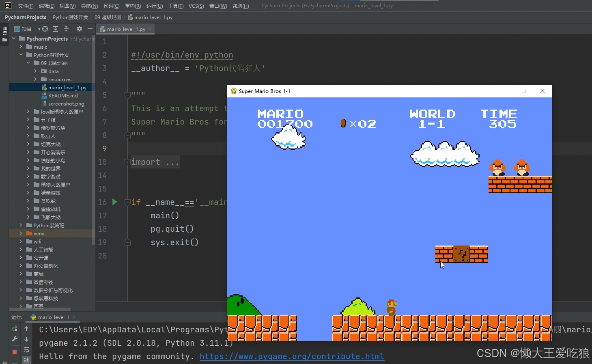Collapse the 09 超级玛丽 folder arrow
Screen dimensions: 592x364
28,63
